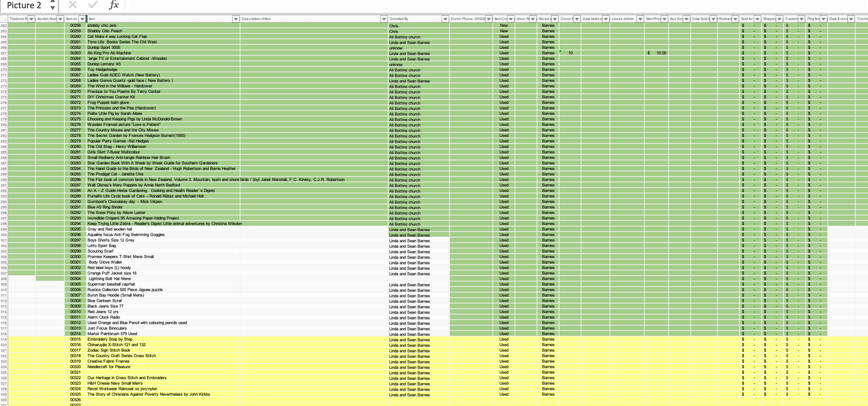Click the Name Box showing Picture 2
The width and height of the screenshot is (868, 406).
[x=24, y=6]
